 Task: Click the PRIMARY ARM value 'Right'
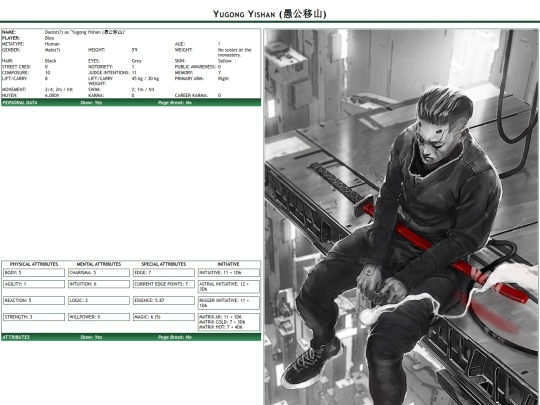[223, 79]
